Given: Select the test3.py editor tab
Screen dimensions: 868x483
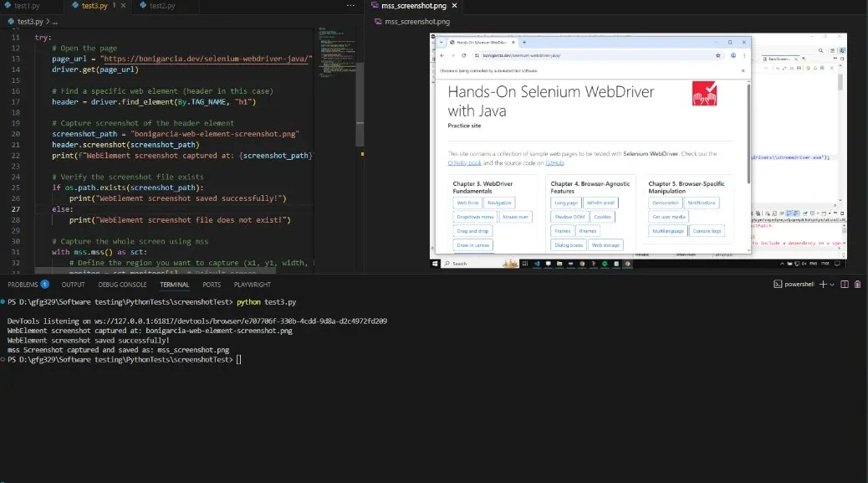Looking at the screenshot, I should pyautogui.click(x=94, y=6).
